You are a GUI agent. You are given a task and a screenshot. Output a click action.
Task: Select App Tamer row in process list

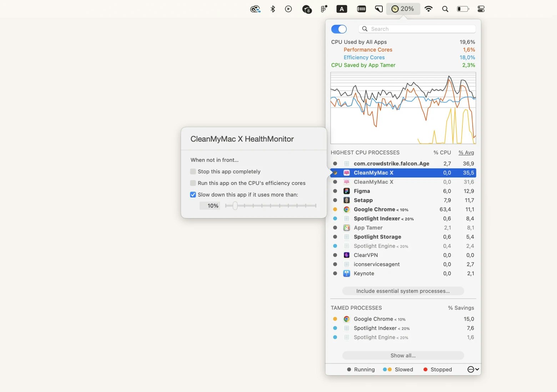pyautogui.click(x=403, y=228)
